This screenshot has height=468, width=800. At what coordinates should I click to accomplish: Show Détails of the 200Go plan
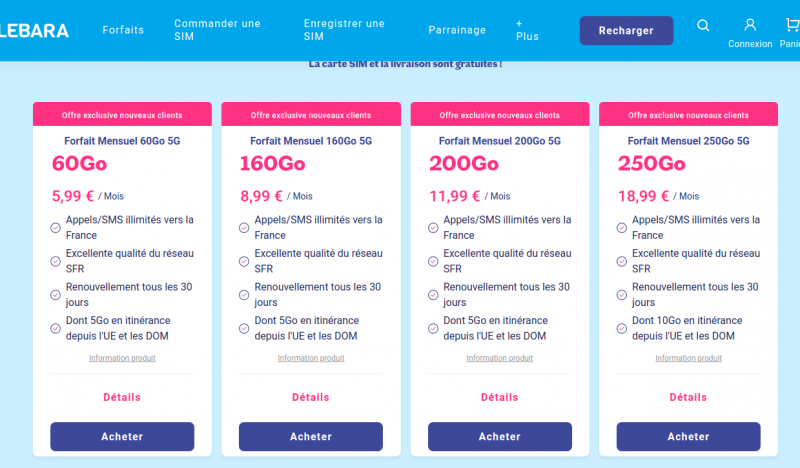(500, 397)
